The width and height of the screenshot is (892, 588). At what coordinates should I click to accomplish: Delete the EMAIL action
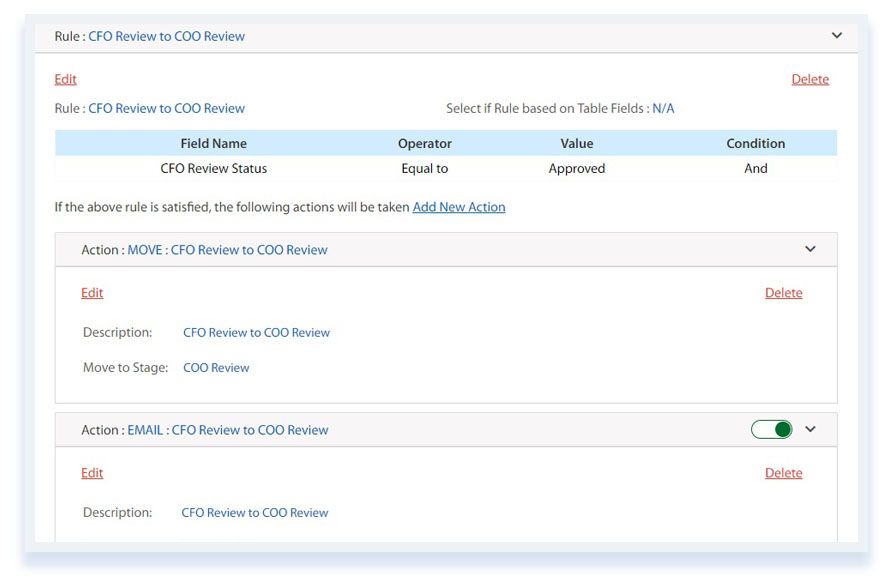(783, 473)
